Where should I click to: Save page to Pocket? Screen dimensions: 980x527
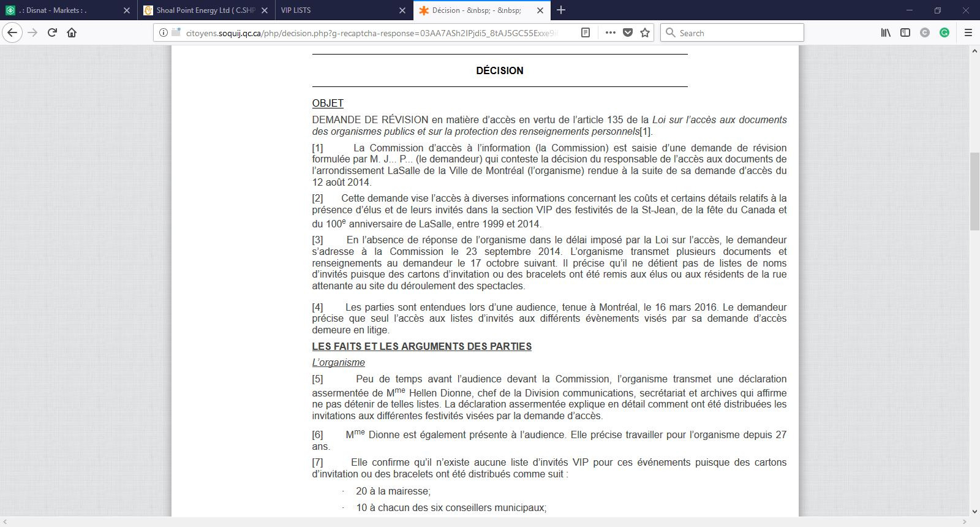click(628, 32)
